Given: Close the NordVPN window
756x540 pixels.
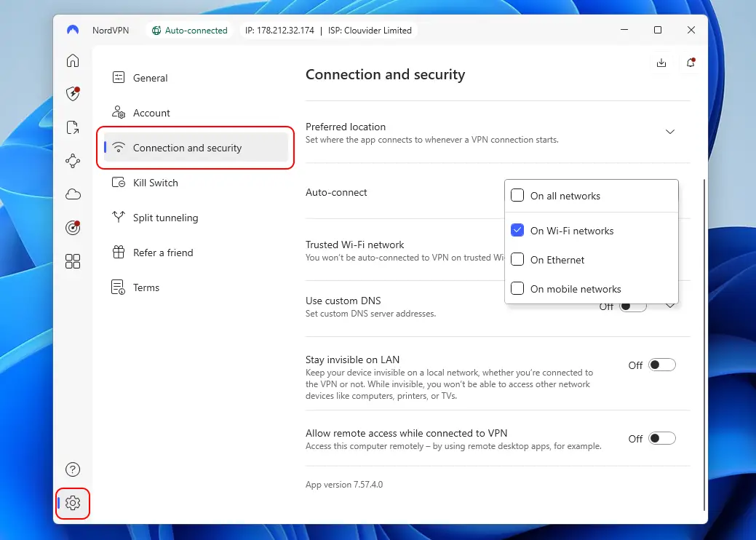Looking at the screenshot, I should [691, 30].
